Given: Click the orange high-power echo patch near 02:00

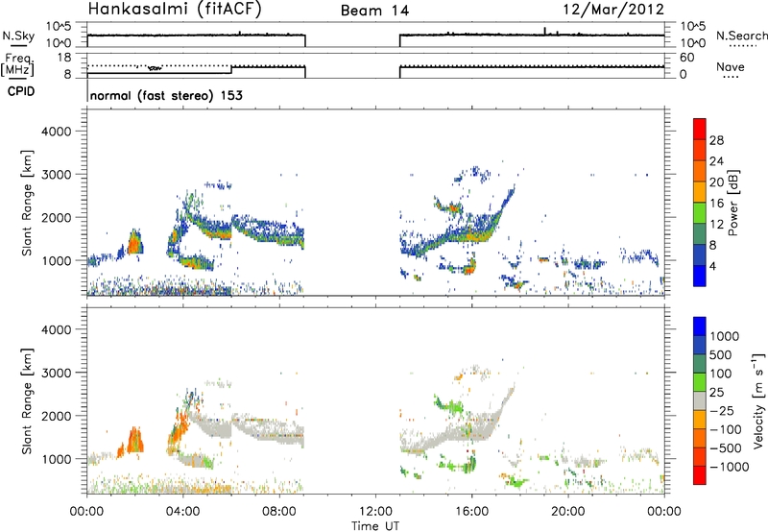Looking at the screenshot, I should [x=134, y=243].
